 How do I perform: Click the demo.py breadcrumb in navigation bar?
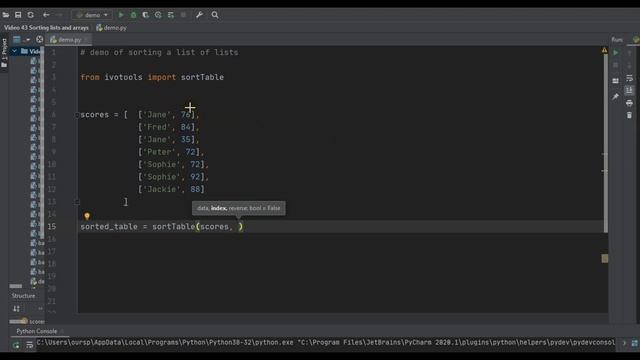click(x=111, y=28)
